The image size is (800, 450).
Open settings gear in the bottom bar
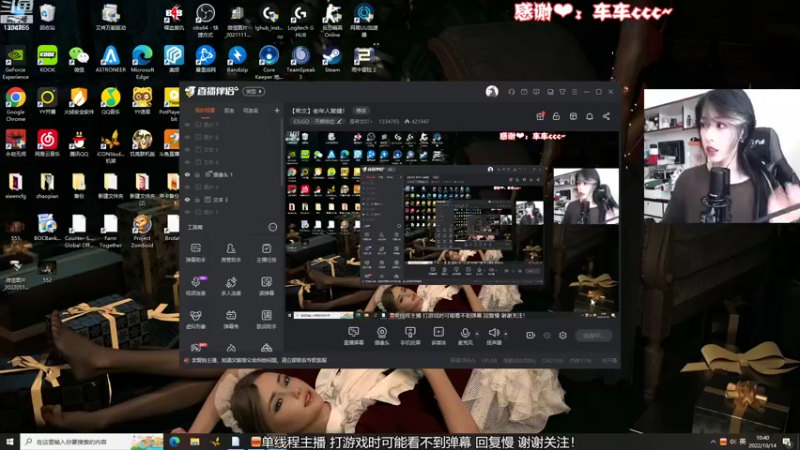pos(563,335)
